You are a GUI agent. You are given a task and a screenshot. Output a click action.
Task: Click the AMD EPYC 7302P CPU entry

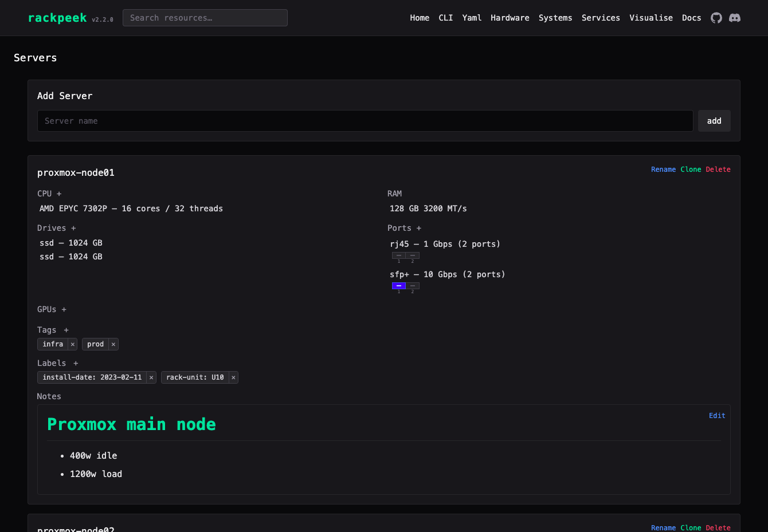click(x=131, y=208)
